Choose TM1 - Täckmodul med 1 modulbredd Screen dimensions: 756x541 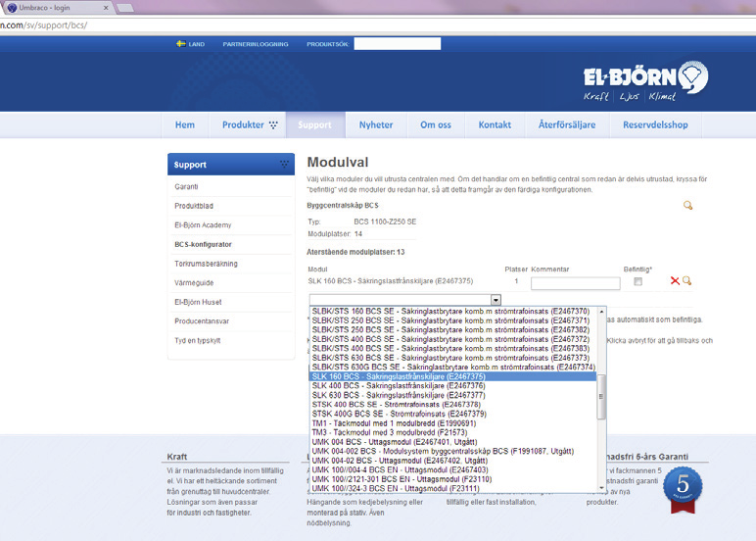(452, 423)
